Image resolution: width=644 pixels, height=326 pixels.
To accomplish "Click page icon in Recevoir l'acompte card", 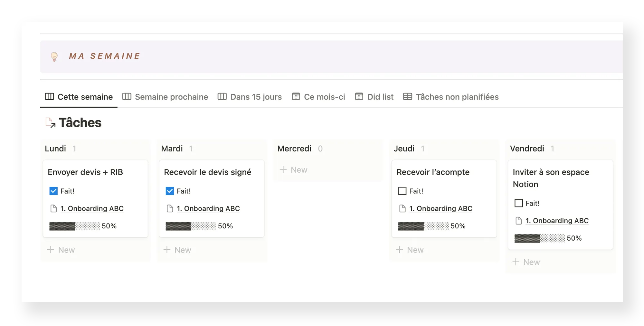I will tap(402, 209).
